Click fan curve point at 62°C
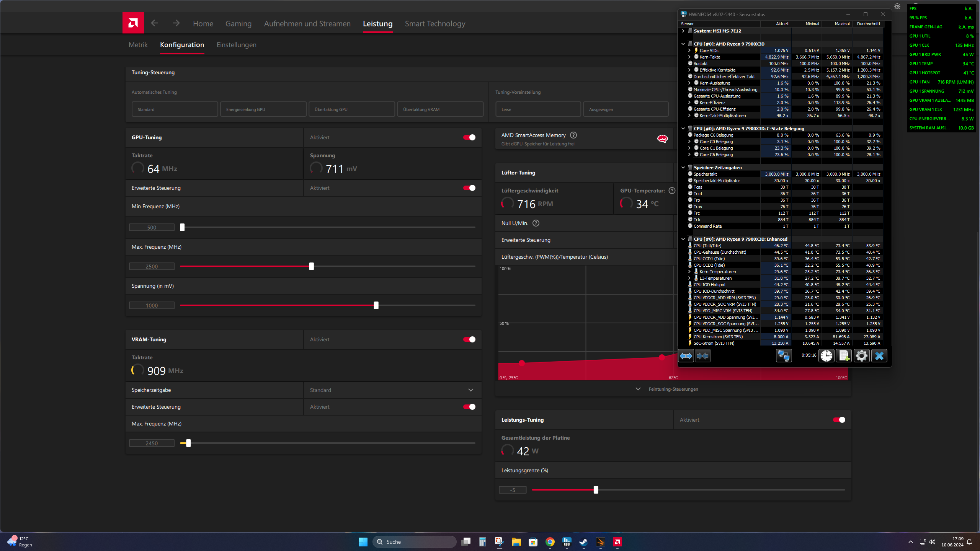The image size is (980, 551). [662, 357]
